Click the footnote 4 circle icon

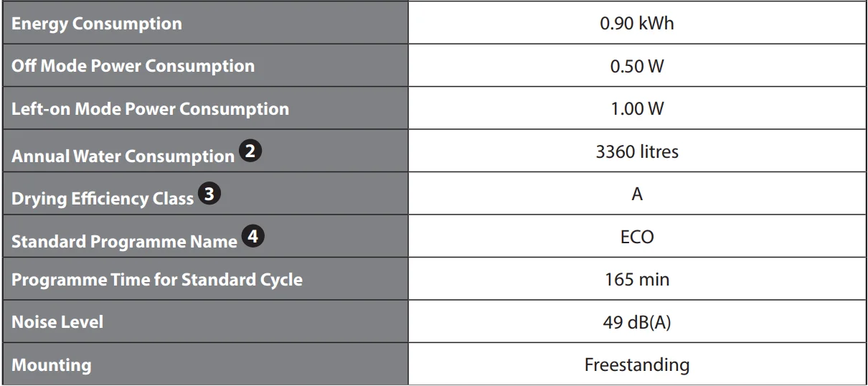(x=252, y=237)
